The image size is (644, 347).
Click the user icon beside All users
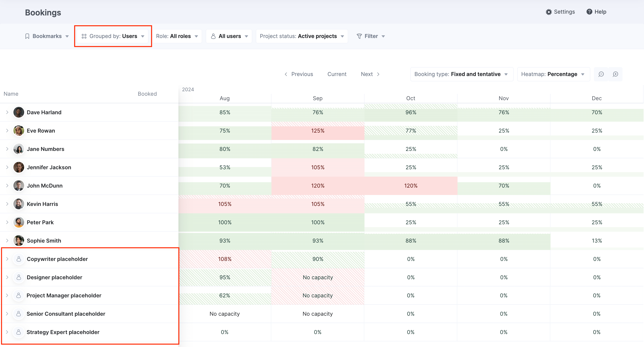pos(213,36)
